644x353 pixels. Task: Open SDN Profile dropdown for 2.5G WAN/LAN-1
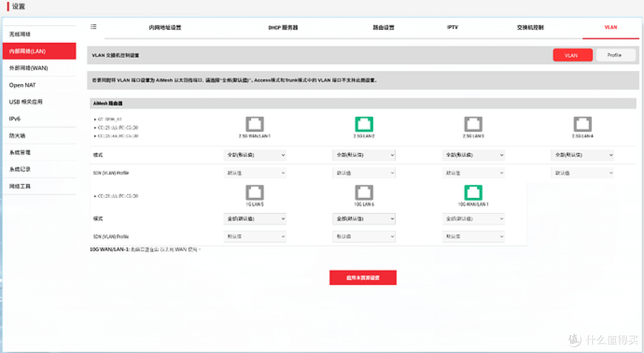[255, 173]
